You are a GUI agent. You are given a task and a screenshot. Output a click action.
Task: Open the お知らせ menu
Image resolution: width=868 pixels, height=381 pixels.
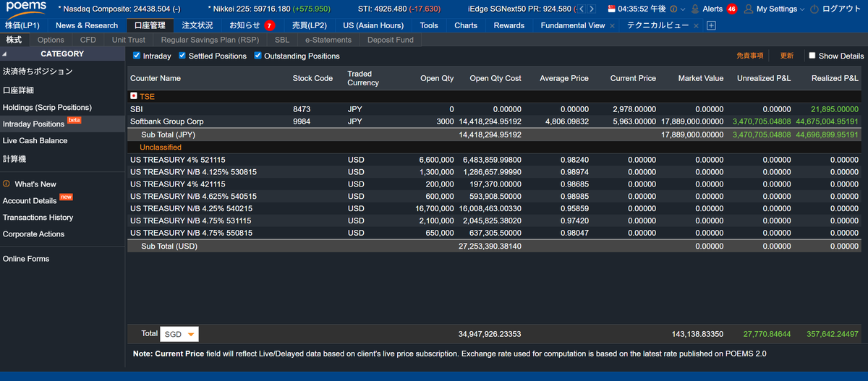coord(244,25)
